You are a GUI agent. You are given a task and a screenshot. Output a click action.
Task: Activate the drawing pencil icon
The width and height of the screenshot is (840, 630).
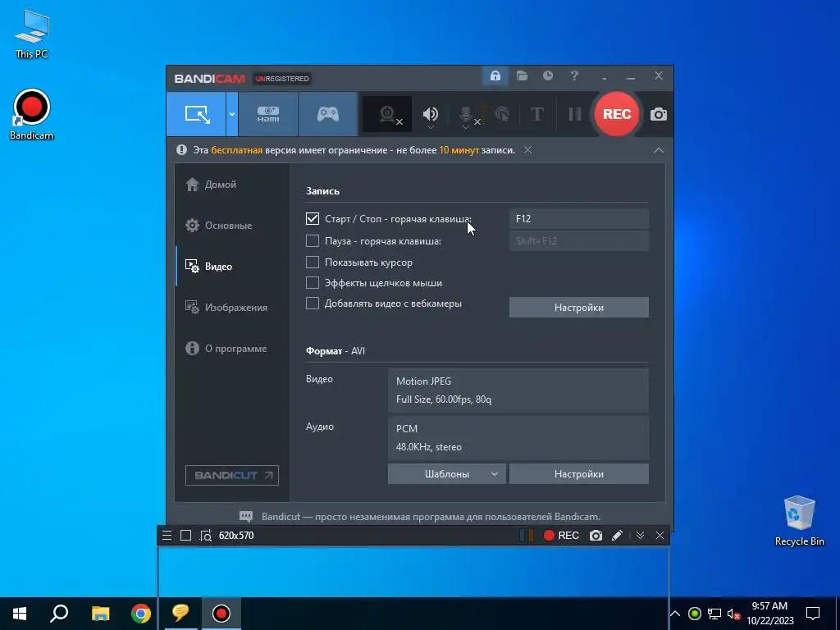click(x=617, y=536)
